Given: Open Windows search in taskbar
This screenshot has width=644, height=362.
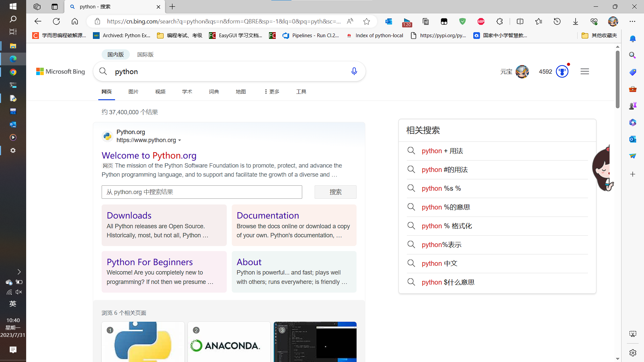Looking at the screenshot, I should pos(13,19).
